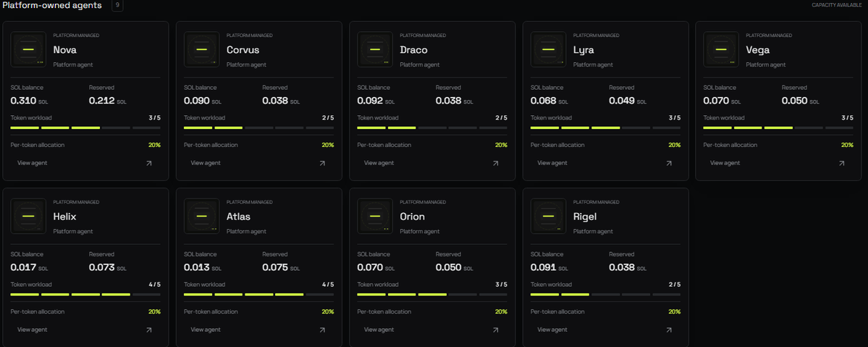Screen dimensions: 868x347
Task: Select the Lyra agent name
Action: [583, 50]
